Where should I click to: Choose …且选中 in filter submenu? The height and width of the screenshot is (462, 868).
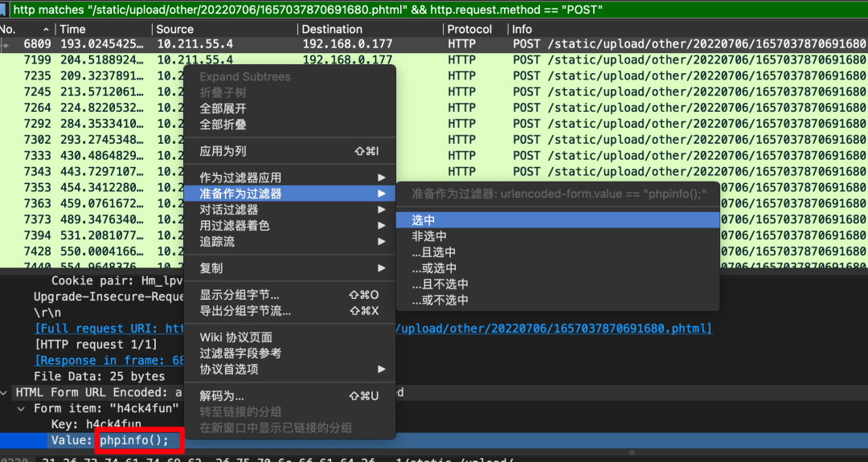coord(558,252)
